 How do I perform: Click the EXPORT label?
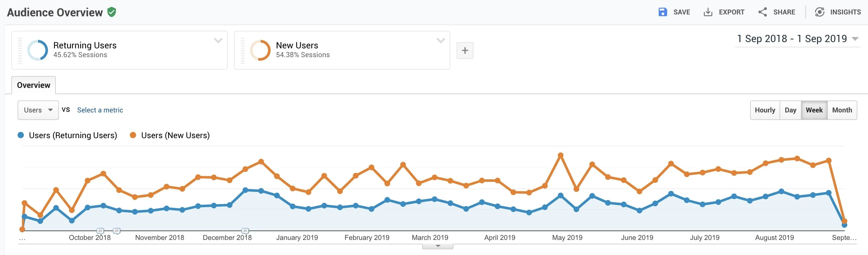[x=732, y=12]
